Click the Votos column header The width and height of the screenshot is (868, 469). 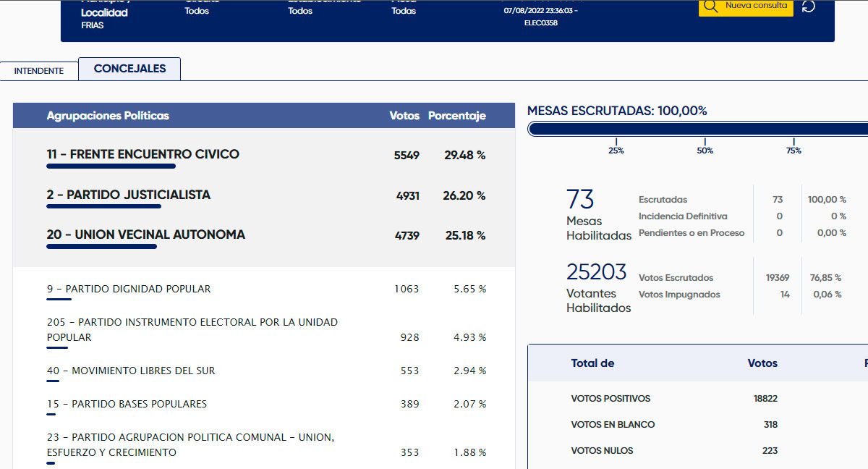(404, 116)
